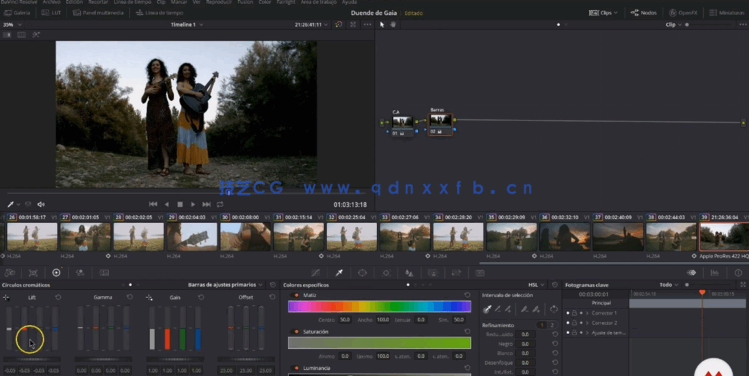This screenshot has height=376, width=749.
Task: Toggle auto keyframe dot for Corrector 1
Action: coord(581,313)
